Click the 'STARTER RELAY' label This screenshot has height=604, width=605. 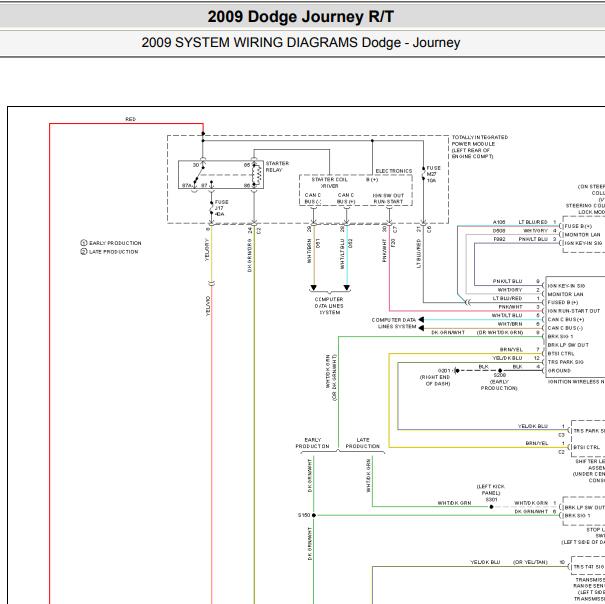[277, 167]
